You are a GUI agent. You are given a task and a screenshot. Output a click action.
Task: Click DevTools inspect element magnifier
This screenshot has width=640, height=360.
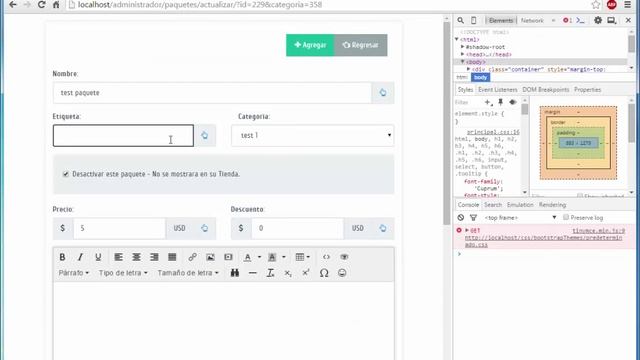(x=460, y=20)
